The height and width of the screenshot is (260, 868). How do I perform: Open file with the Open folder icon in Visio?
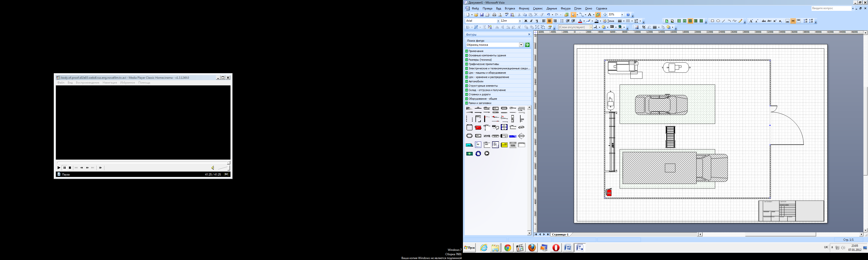tap(476, 15)
